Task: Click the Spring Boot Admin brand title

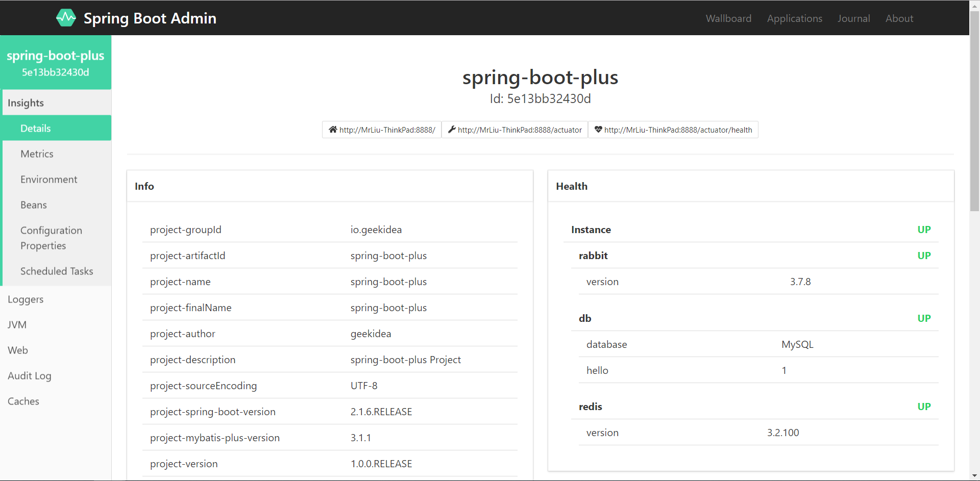Action: click(x=150, y=18)
